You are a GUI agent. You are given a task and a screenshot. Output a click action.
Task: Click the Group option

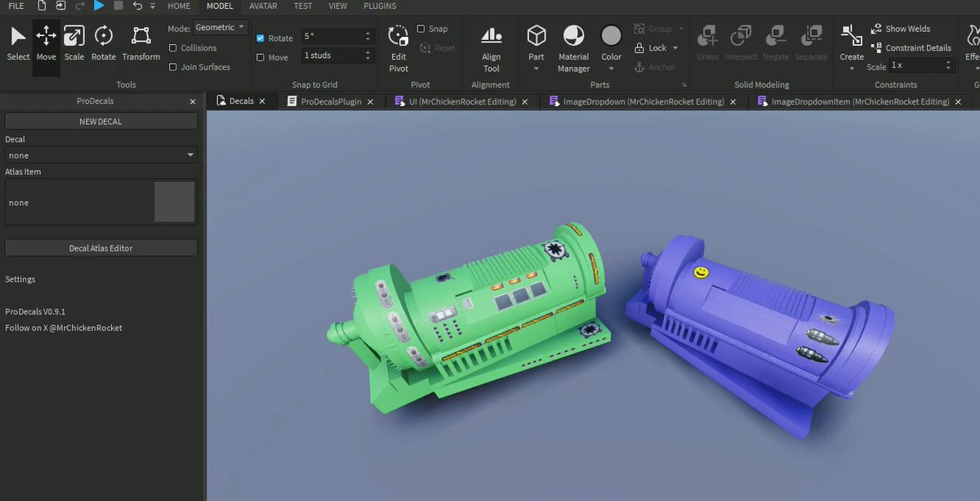coord(653,29)
